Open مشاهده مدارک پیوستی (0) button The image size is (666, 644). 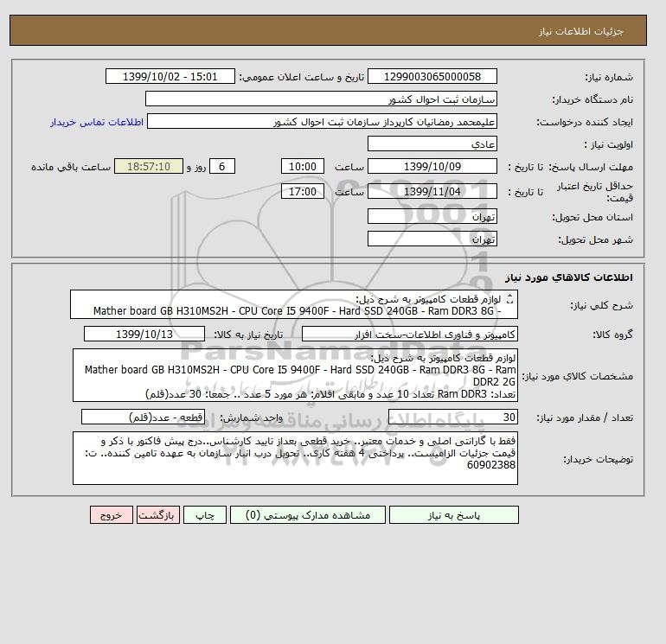308,515
